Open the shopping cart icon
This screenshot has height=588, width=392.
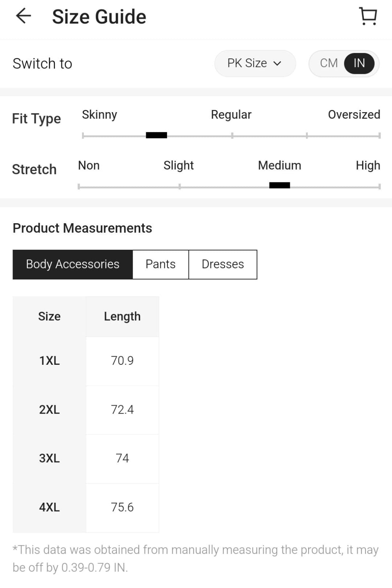click(368, 16)
